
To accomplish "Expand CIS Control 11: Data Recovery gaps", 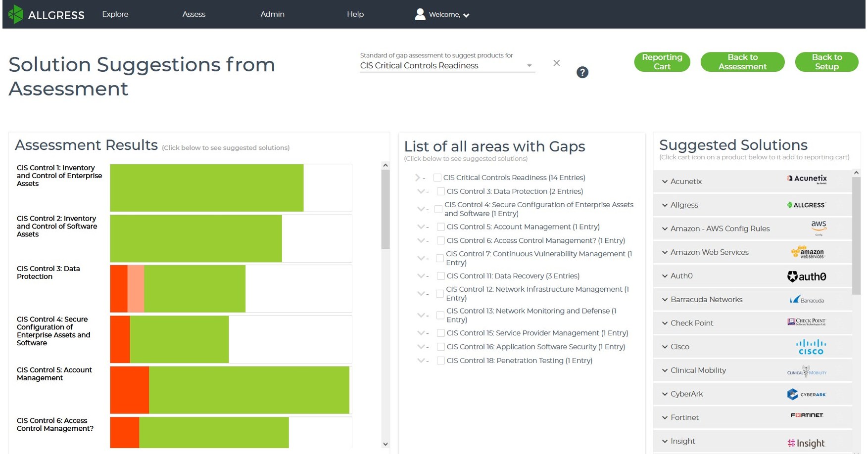I will [421, 275].
